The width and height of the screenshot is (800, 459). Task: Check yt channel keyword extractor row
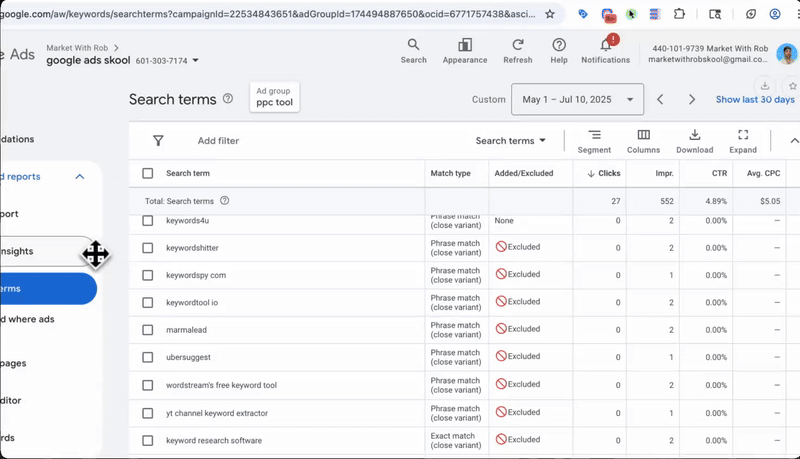tap(147, 413)
